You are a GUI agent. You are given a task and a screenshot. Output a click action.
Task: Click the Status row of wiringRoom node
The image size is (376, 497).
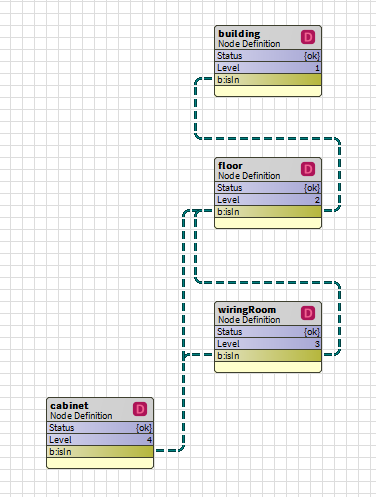268,332
